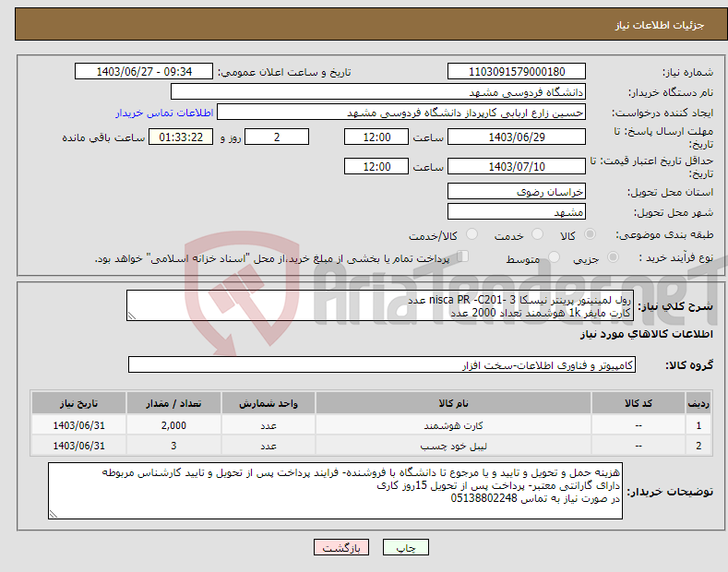
Task: Select the خدمت radio button
Action: point(537,234)
